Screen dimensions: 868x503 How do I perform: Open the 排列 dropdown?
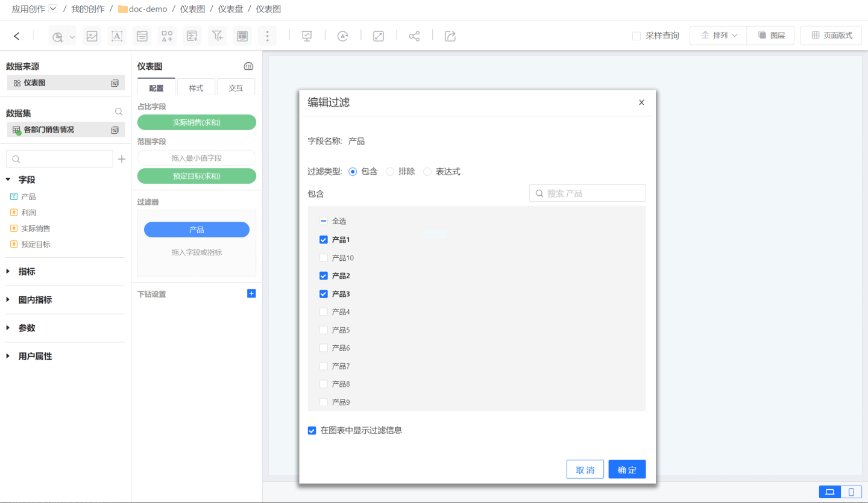pos(719,36)
